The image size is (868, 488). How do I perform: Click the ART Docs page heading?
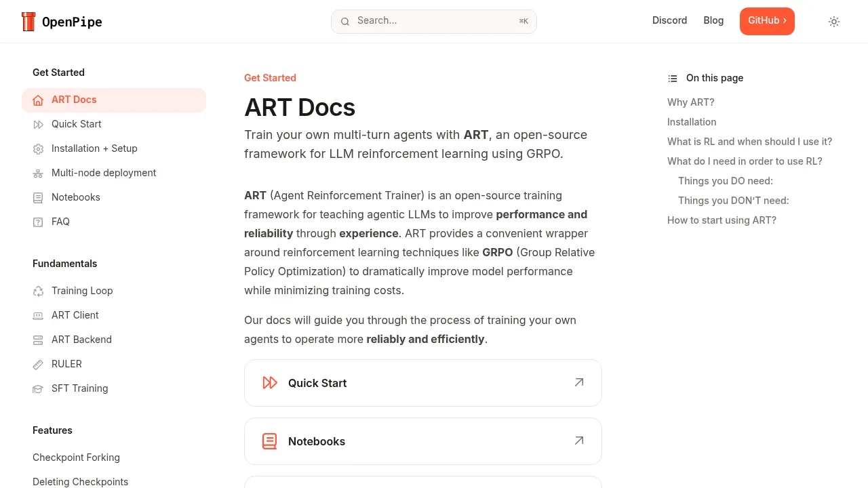coord(300,108)
